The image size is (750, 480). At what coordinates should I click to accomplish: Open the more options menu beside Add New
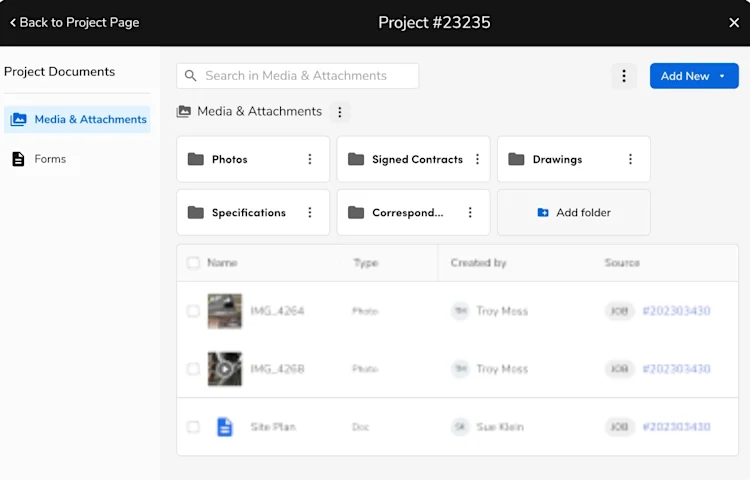click(624, 76)
